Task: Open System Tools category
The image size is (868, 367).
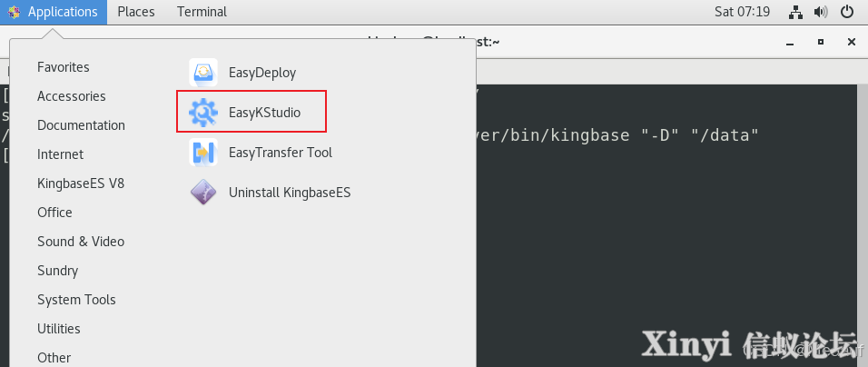Action: click(76, 300)
